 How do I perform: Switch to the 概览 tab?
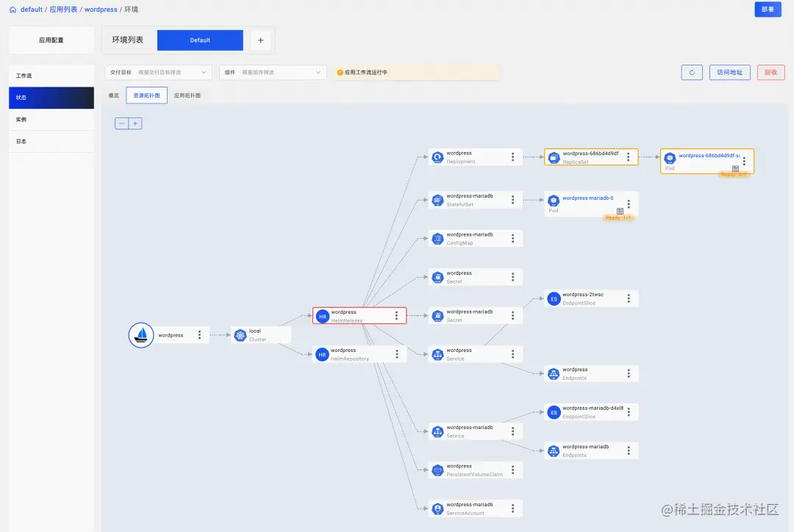click(x=114, y=96)
